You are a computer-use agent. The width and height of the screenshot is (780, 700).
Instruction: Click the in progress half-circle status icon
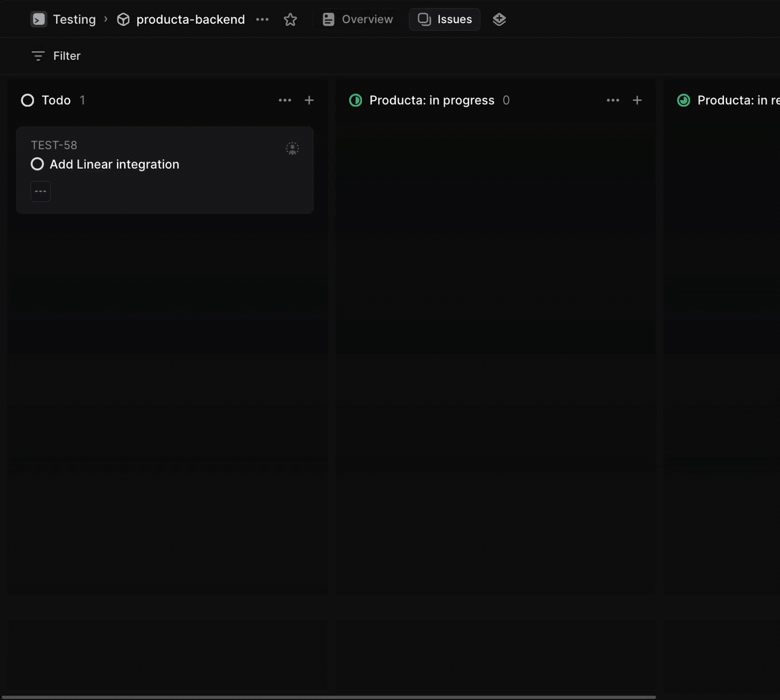(x=355, y=101)
